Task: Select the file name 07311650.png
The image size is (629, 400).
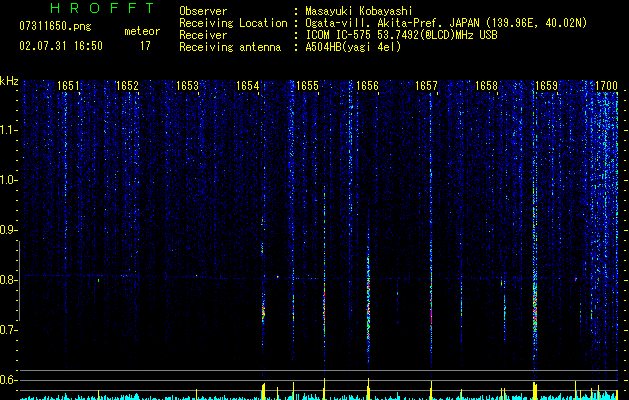Action: point(55,26)
